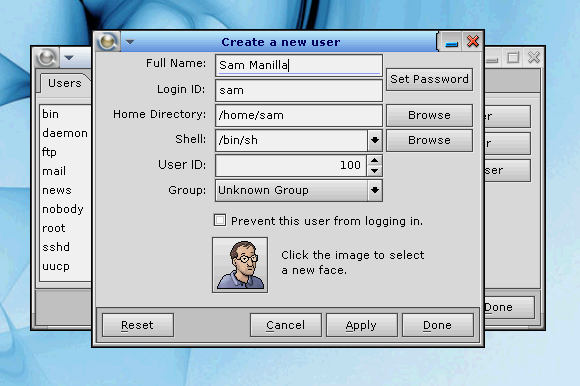The image size is (580, 386).
Task: Decrease User ID with the down arrow
Action: [x=375, y=170]
